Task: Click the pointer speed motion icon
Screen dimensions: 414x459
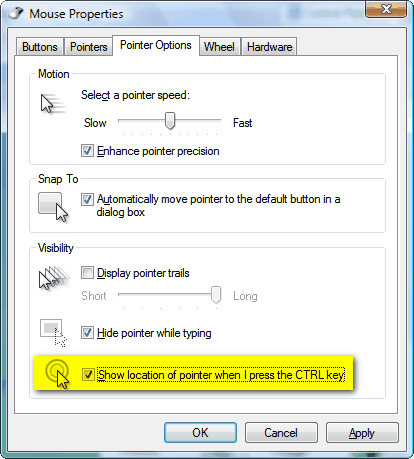Action: [x=53, y=104]
